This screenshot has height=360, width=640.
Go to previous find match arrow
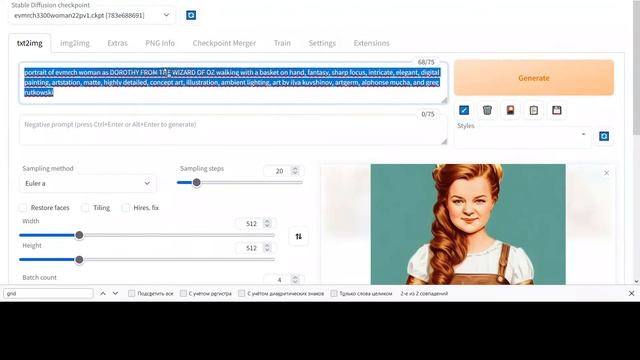[103, 293]
